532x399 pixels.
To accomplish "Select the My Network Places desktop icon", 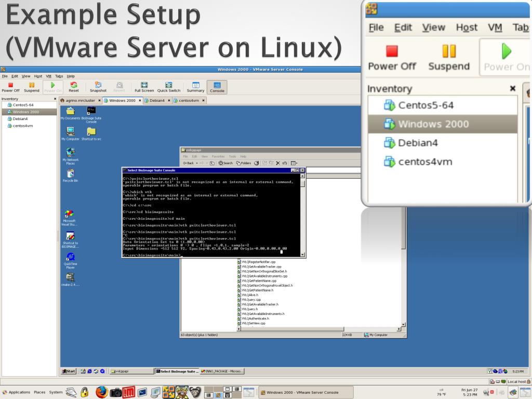I will [70, 156].
